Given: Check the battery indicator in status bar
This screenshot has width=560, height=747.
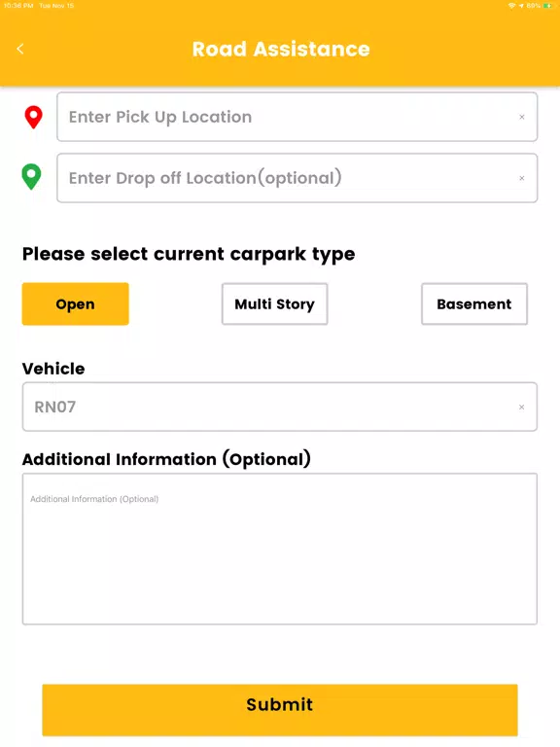Looking at the screenshot, I should [x=547, y=6].
